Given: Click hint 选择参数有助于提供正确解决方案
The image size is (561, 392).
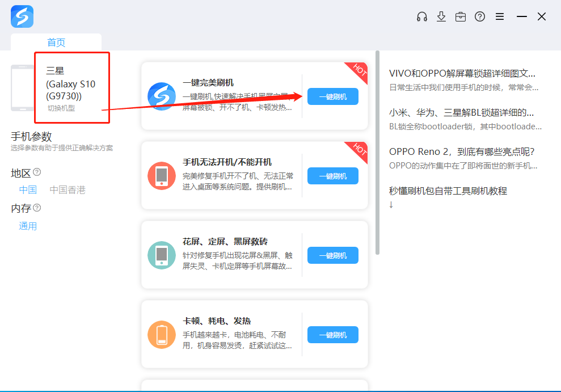Looking at the screenshot, I should 62,147.
